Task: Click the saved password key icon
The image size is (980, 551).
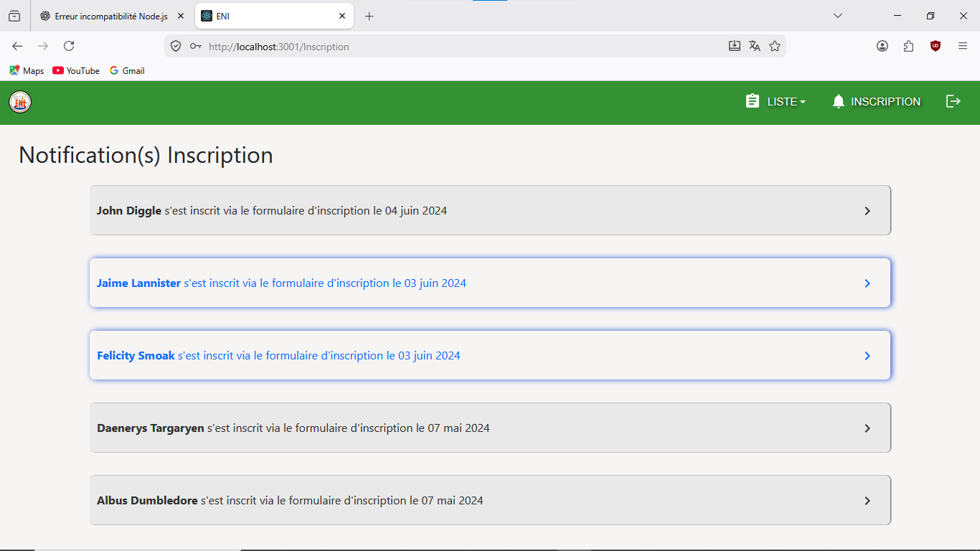Action: [x=195, y=46]
